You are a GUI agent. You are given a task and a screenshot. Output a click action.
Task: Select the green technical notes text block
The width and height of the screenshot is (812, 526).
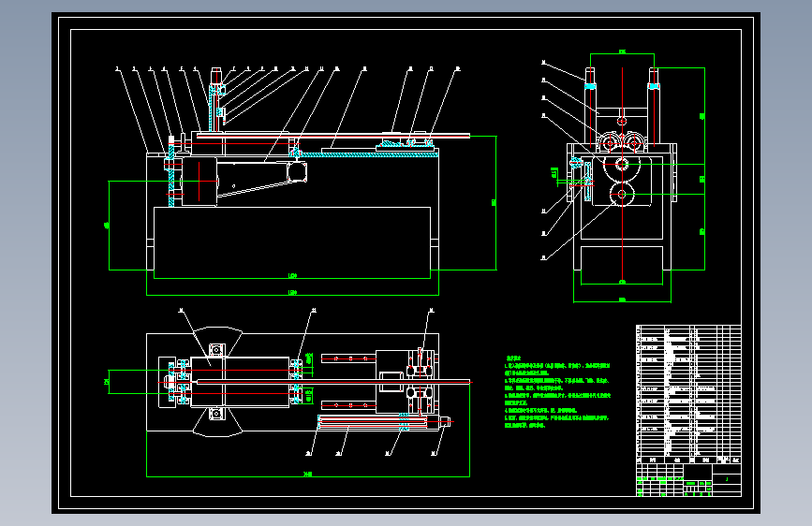pyautogui.click(x=557, y=392)
